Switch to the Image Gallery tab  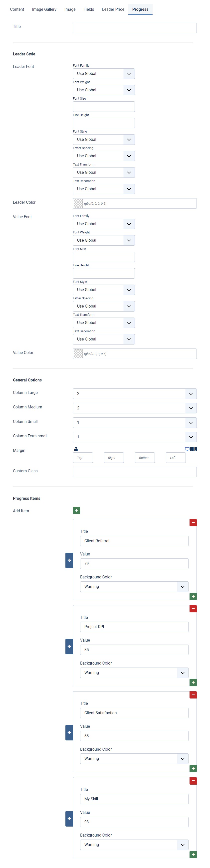pyautogui.click(x=44, y=9)
